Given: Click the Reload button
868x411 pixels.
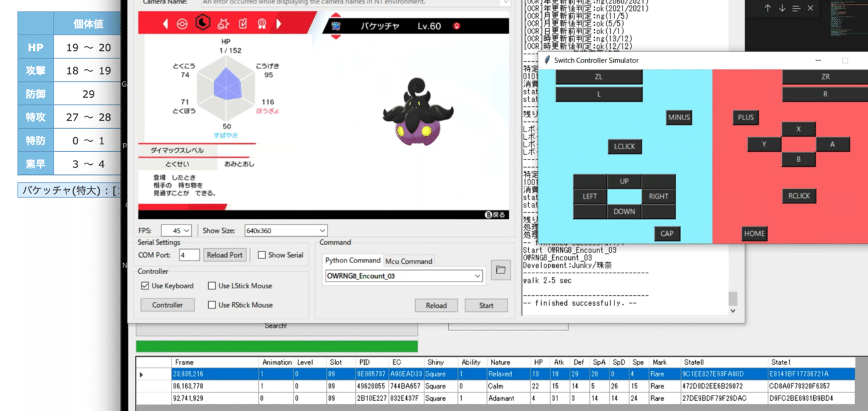Looking at the screenshot, I should tap(436, 305).
